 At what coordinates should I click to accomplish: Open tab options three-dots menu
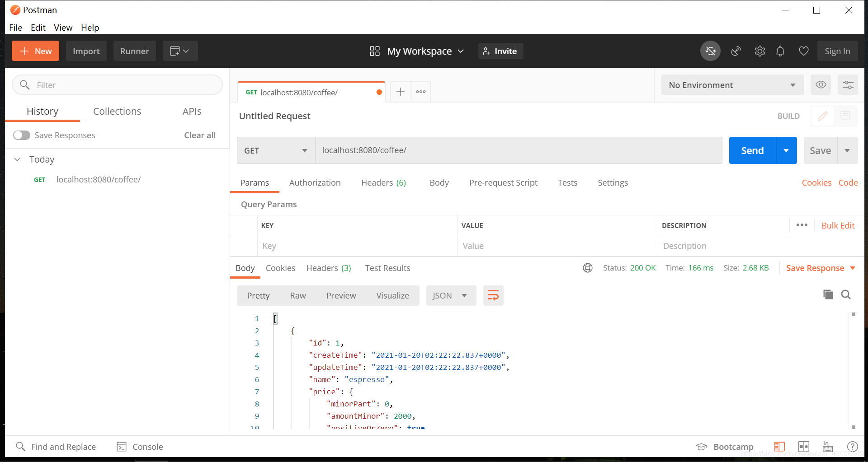pyautogui.click(x=421, y=92)
